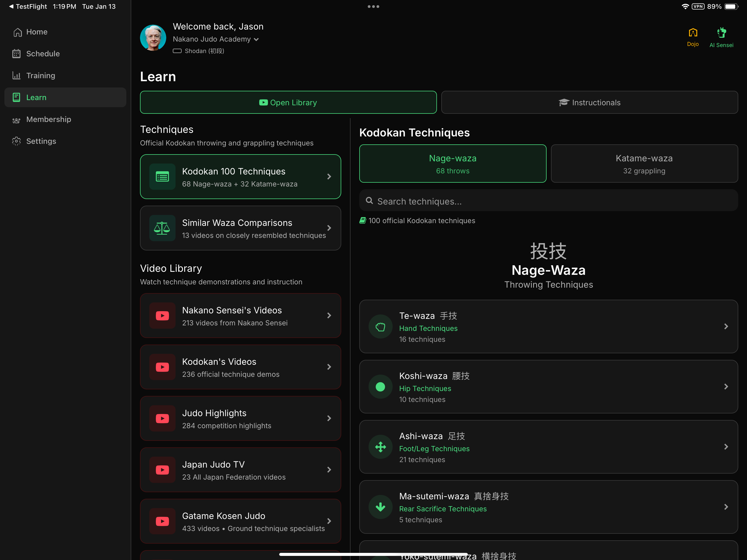Click Nakano Sensei's Videos play icon
The width and height of the screenshot is (747, 560).
pos(162,316)
